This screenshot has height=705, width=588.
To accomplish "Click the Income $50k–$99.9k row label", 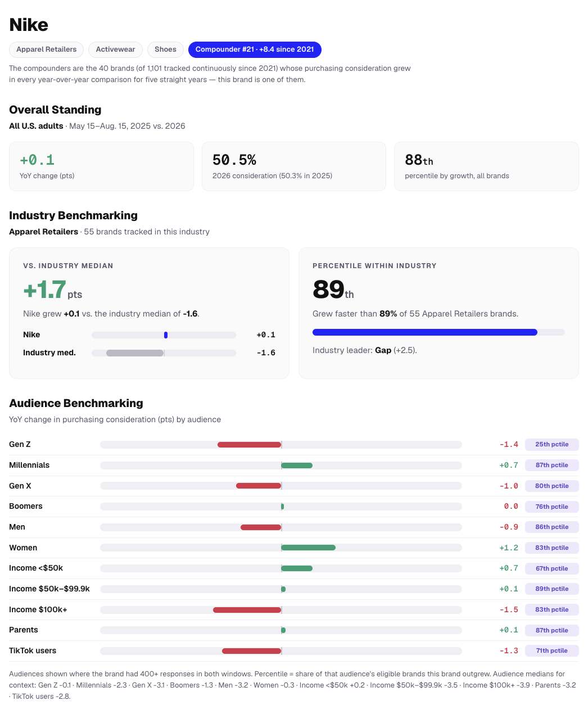I will coord(49,589).
